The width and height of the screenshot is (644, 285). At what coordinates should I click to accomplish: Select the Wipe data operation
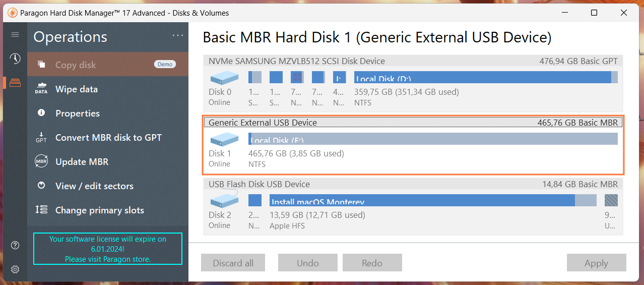[77, 89]
